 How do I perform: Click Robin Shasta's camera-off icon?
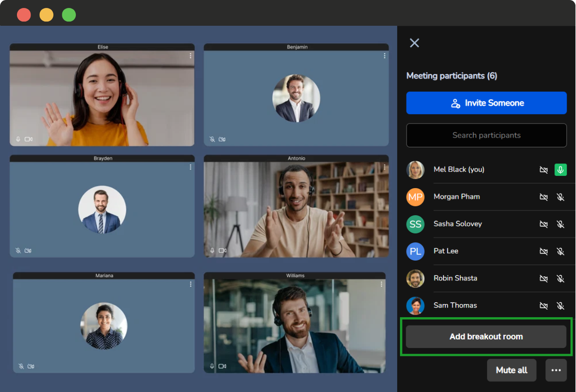click(x=544, y=279)
